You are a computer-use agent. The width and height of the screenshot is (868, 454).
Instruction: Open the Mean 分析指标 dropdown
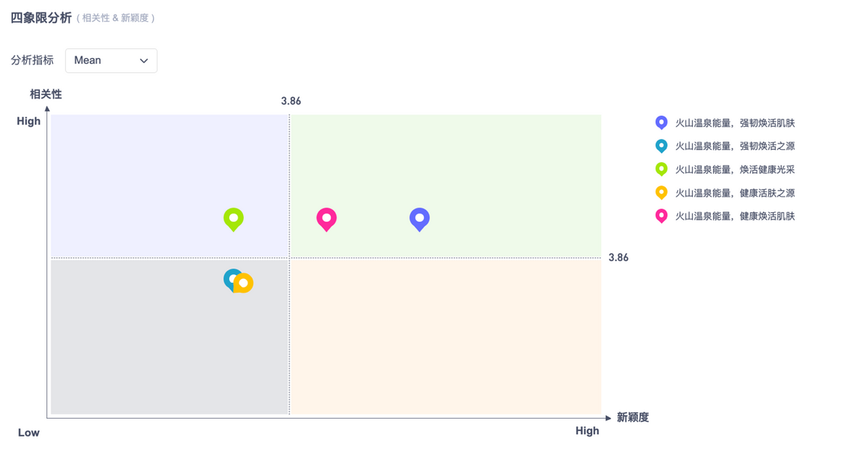111,60
